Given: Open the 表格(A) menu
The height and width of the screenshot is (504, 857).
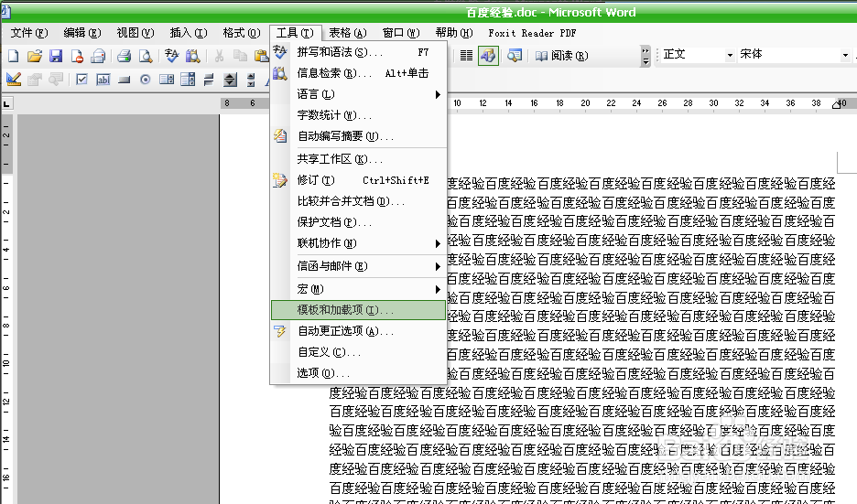Looking at the screenshot, I should 348,33.
